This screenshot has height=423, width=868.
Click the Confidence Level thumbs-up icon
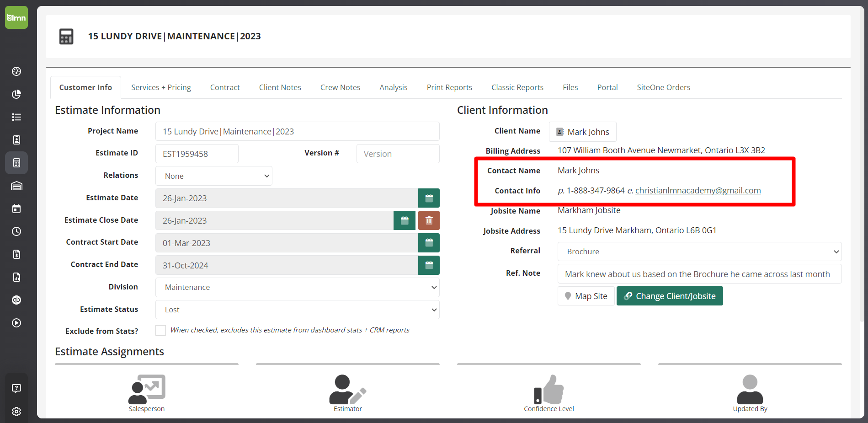pos(549,390)
